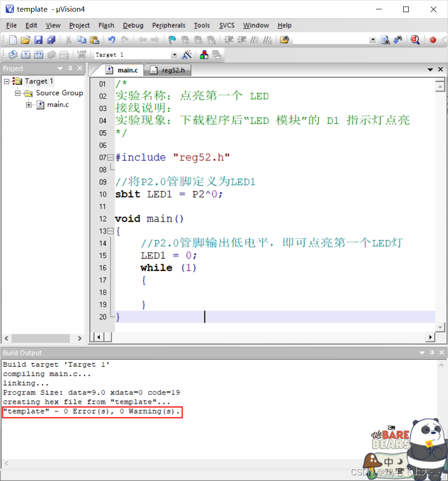The width and height of the screenshot is (448, 481).
Task: Open the File menu
Action: (x=11, y=26)
